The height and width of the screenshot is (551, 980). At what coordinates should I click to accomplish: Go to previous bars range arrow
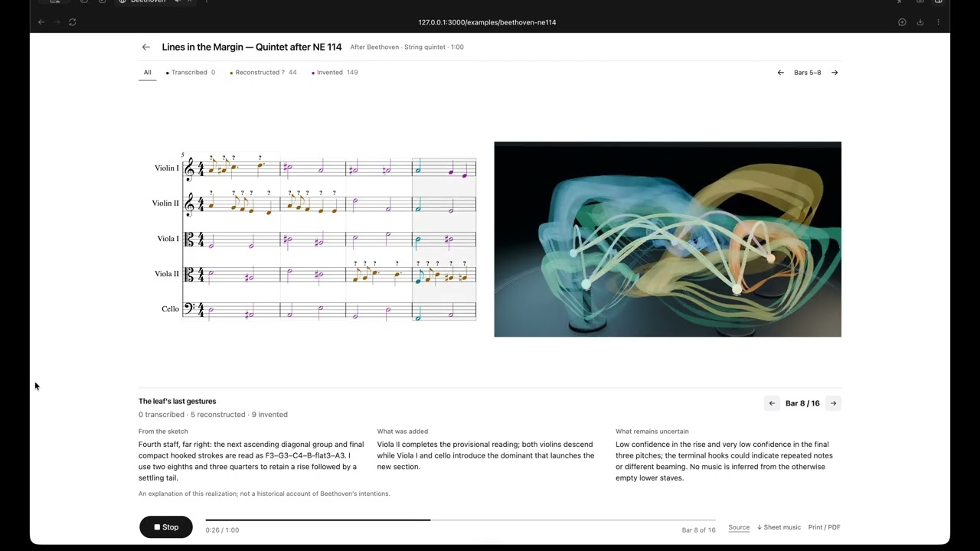[780, 73]
